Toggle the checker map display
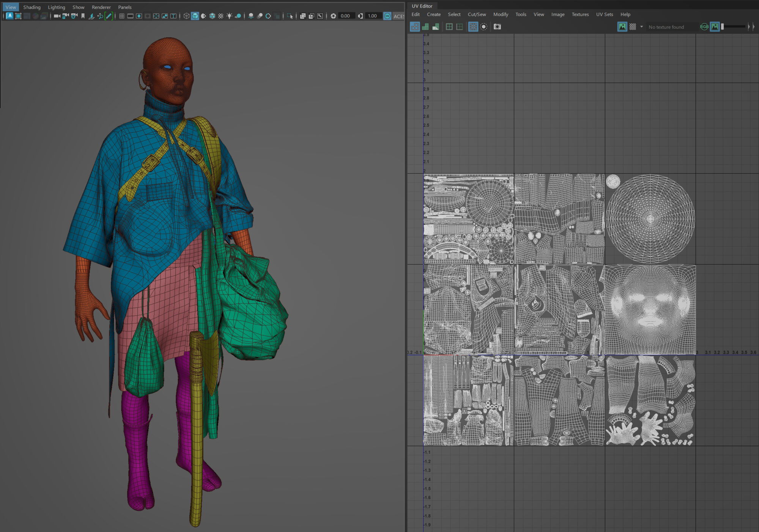The height and width of the screenshot is (532, 759). [633, 27]
